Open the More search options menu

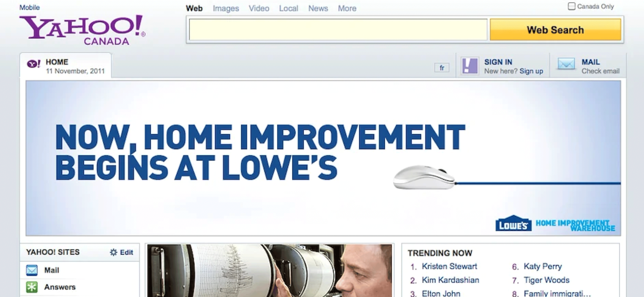pos(347,8)
